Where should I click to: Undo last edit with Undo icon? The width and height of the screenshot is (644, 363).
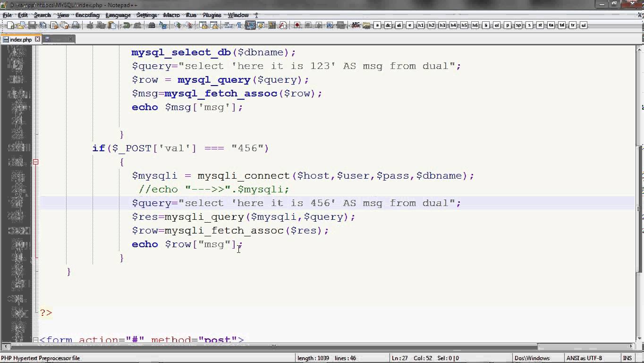coord(127,25)
